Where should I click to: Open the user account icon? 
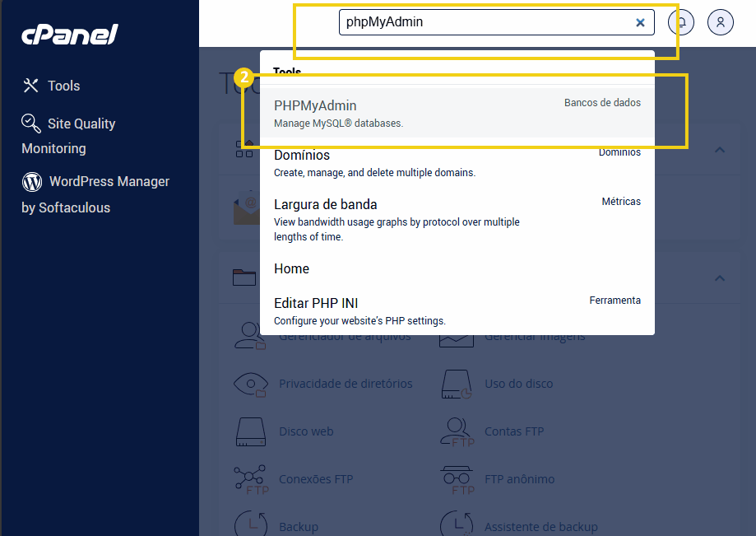coord(721,22)
